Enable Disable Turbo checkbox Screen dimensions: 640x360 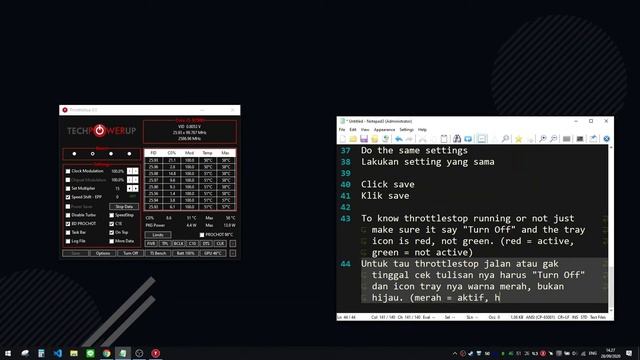pyautogui.click(x=68, y=215)
